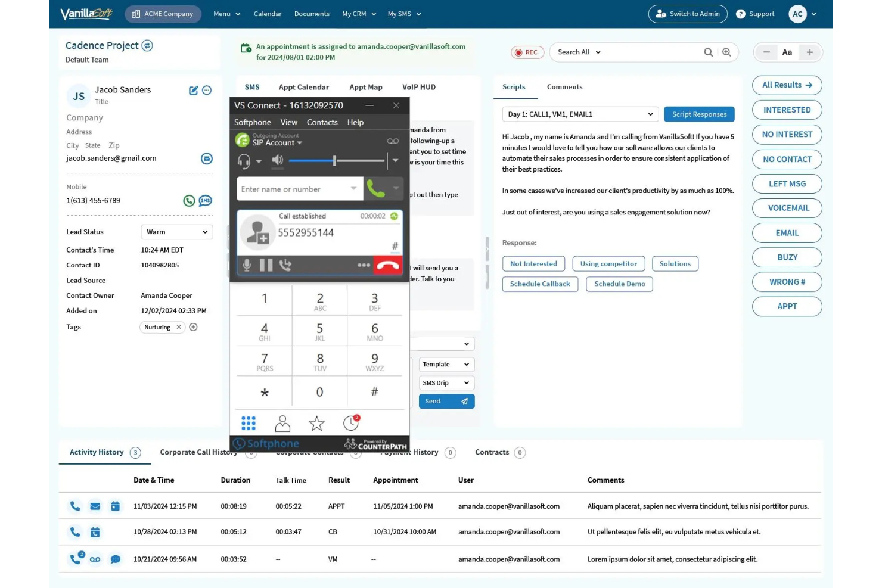Open softphone Contacts menu
Screen dimensions: 882x588
tap(322, 122)
